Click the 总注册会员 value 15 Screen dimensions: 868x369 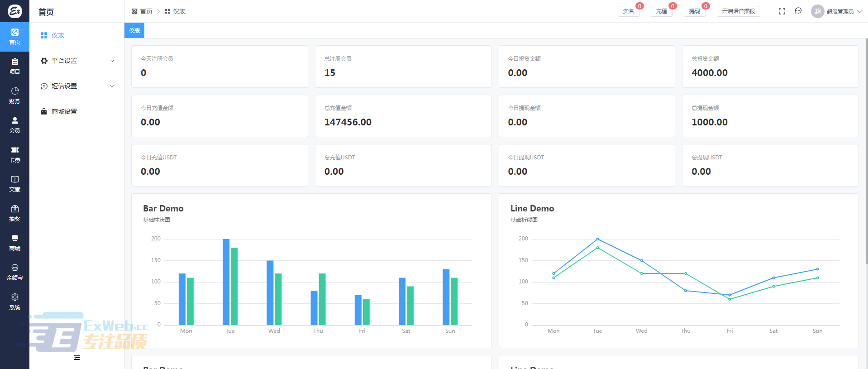pos(330,73)
